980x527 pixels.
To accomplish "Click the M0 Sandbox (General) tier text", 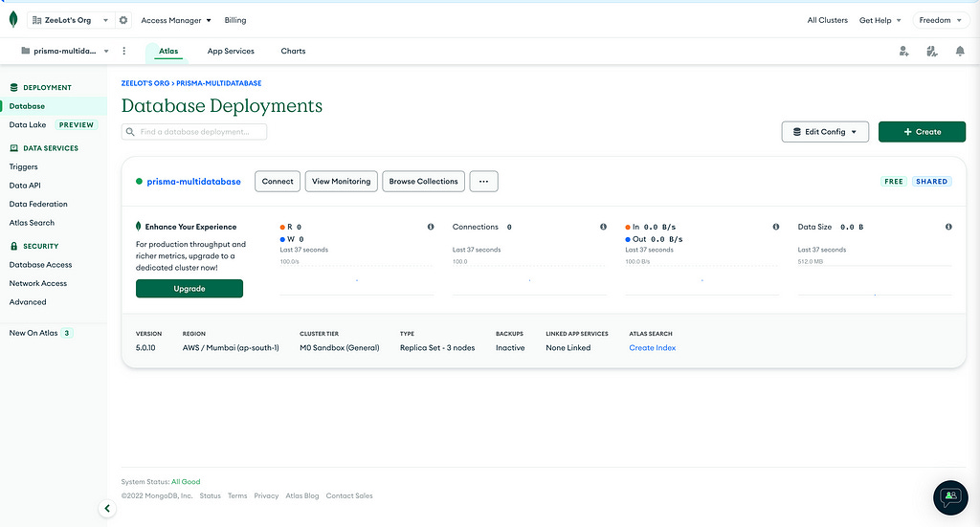I will click(340, 348).
